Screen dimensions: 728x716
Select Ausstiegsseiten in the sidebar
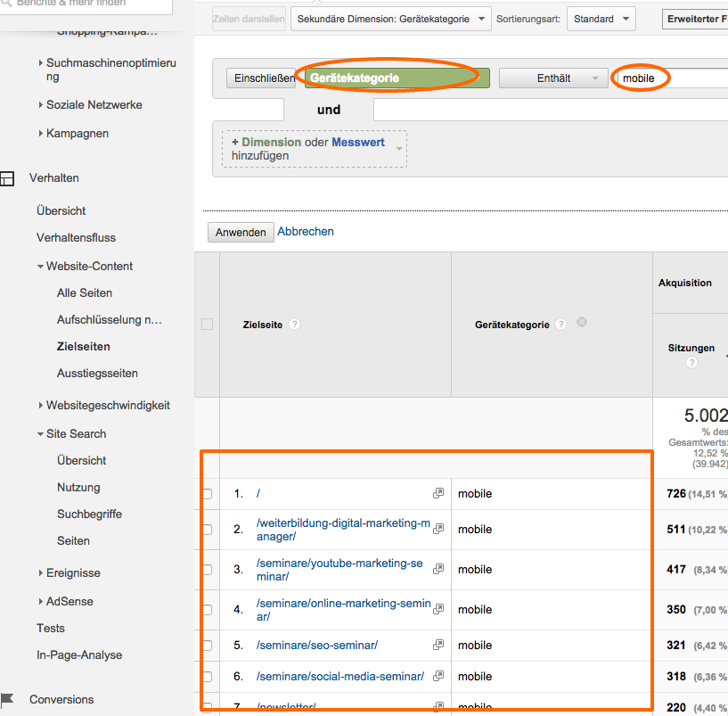tap(97, 373)
